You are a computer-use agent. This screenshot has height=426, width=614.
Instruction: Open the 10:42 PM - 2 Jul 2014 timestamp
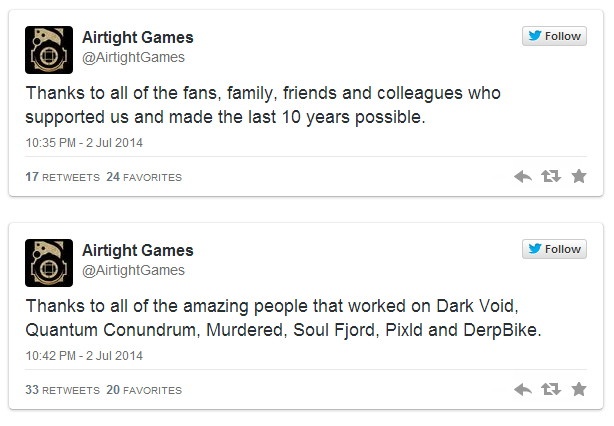(x=84, y=356)
